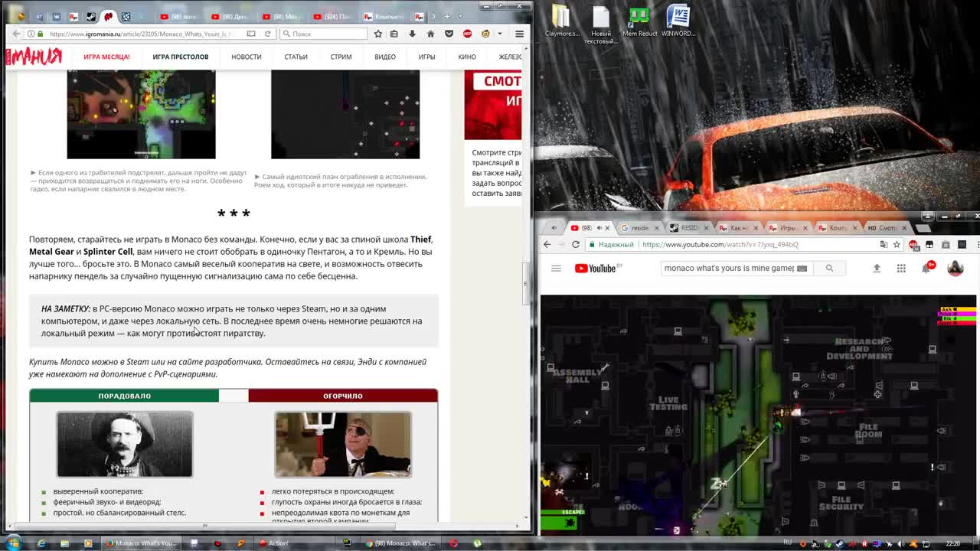The image size is (980, 551).
Task: Go back in the Chrome YouTube window
Action: tap(547, 244)
